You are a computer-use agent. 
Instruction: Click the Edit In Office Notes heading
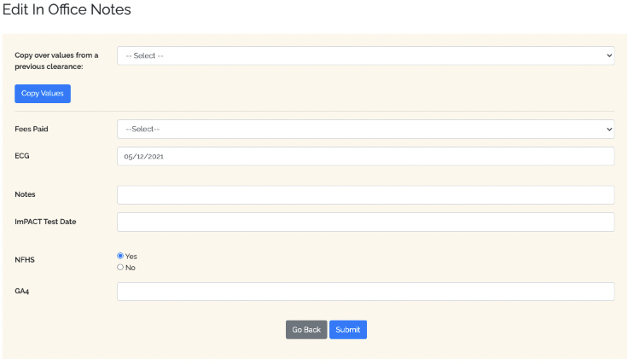point(67,11)
